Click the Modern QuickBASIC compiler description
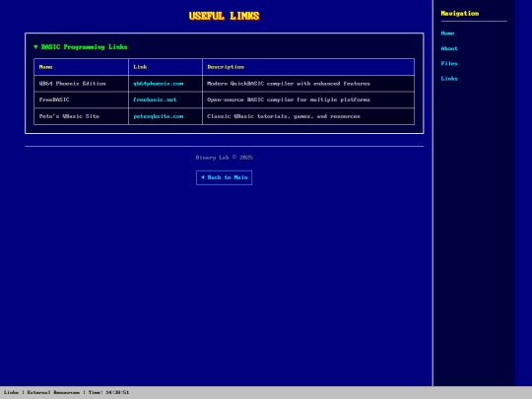Screen dimensions: 532x399 pyautogui.click(x=308, y=84)
